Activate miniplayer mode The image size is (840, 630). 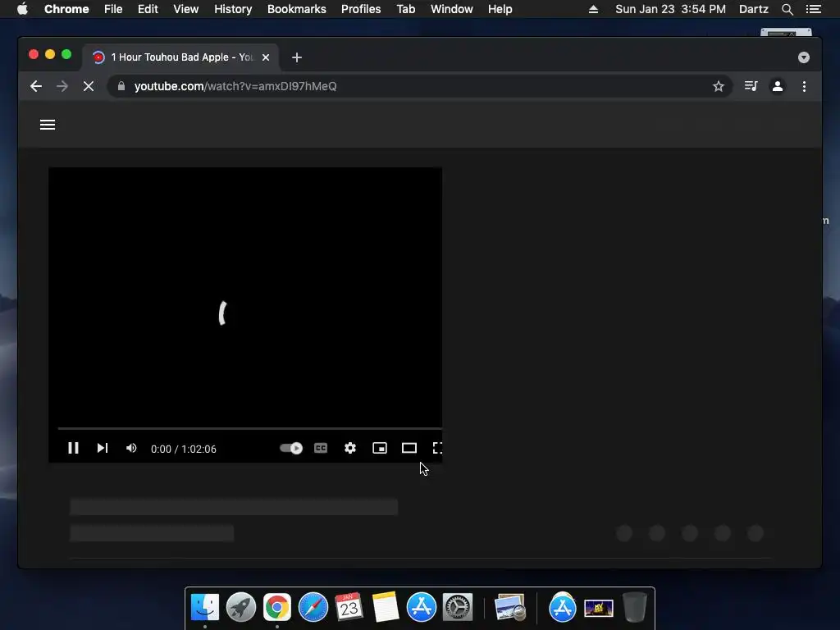tap(380, 448)
